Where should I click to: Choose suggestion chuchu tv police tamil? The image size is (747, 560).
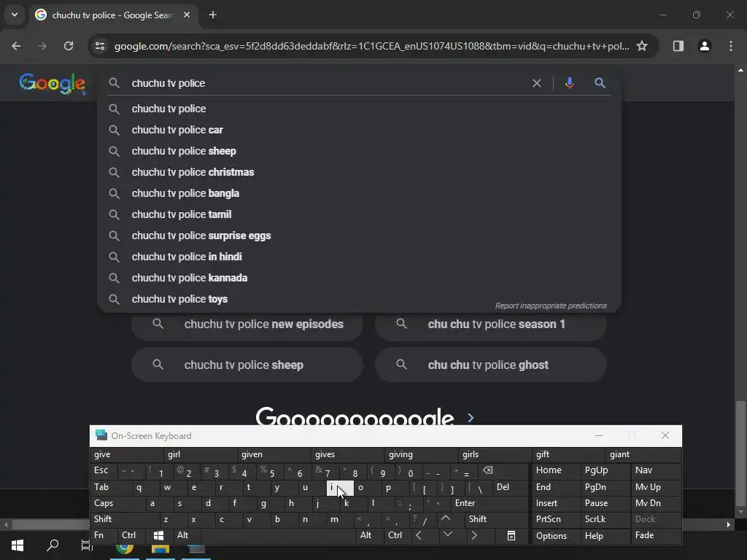tap(359, 214)
